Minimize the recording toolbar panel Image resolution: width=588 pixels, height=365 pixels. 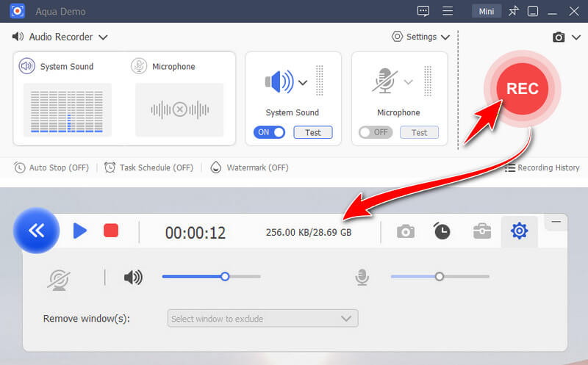pos(556,222)
